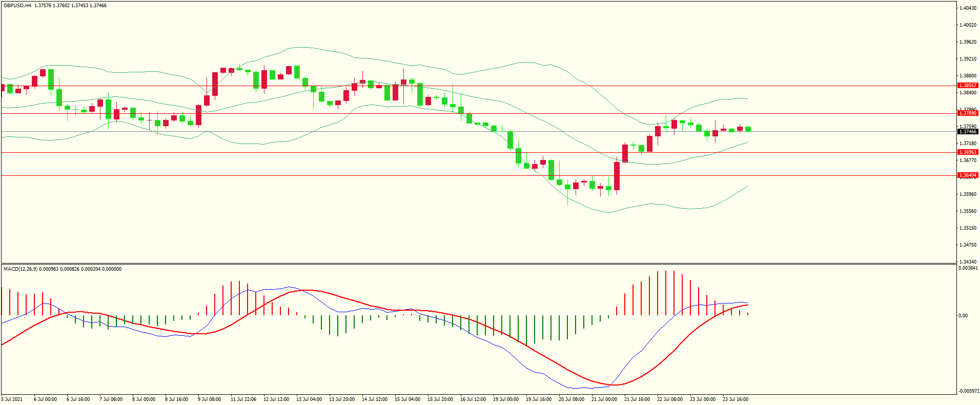Click the MACD(12,26,9) indicator label
The image size is (980, 405).
pos(20,269)
